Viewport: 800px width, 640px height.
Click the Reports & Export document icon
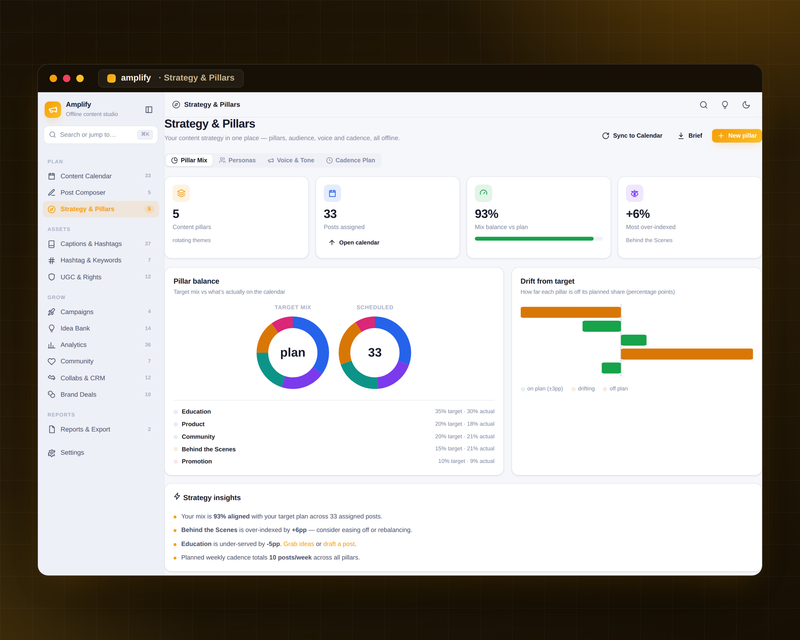52,429
